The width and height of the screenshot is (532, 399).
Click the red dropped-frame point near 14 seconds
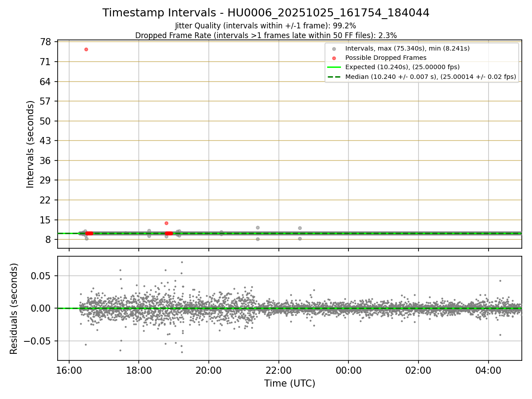pyautogui.click(x=166, y=223)
